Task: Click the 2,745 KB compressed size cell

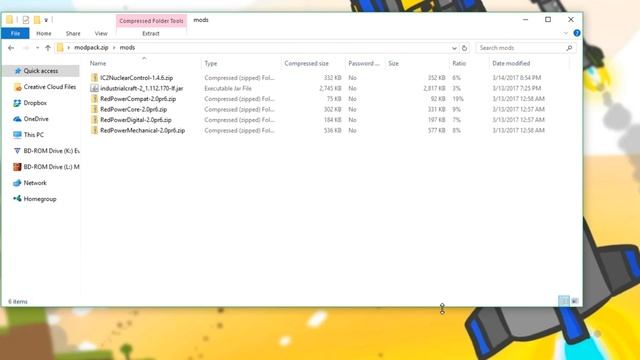Action: pyautogui.click(x=330, y=88)
